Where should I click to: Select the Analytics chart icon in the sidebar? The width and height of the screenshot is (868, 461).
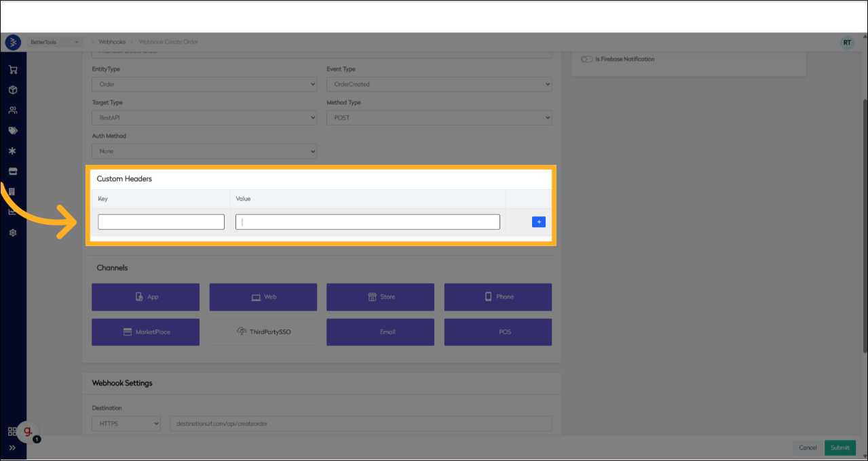pos(12,212)
